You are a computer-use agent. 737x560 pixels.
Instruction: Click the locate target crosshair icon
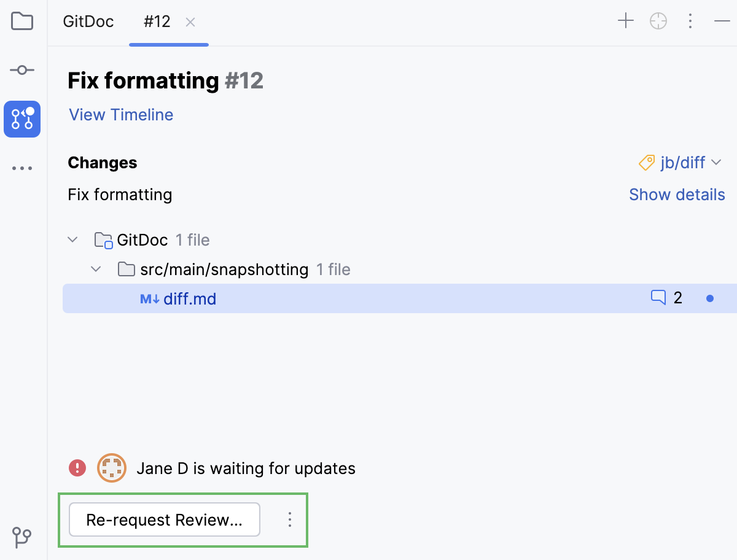point(658,21)
